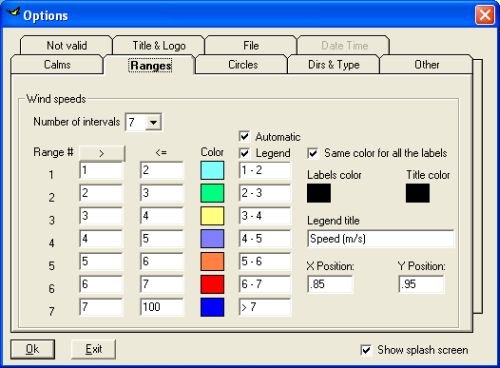Click the Exit button

tap(94, 349)
